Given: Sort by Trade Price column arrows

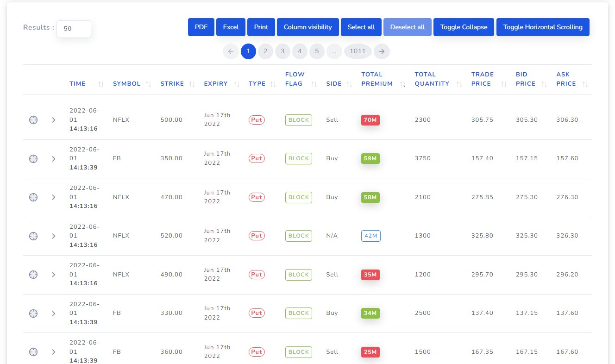Looking at the screenshot, I should point(504,84).
